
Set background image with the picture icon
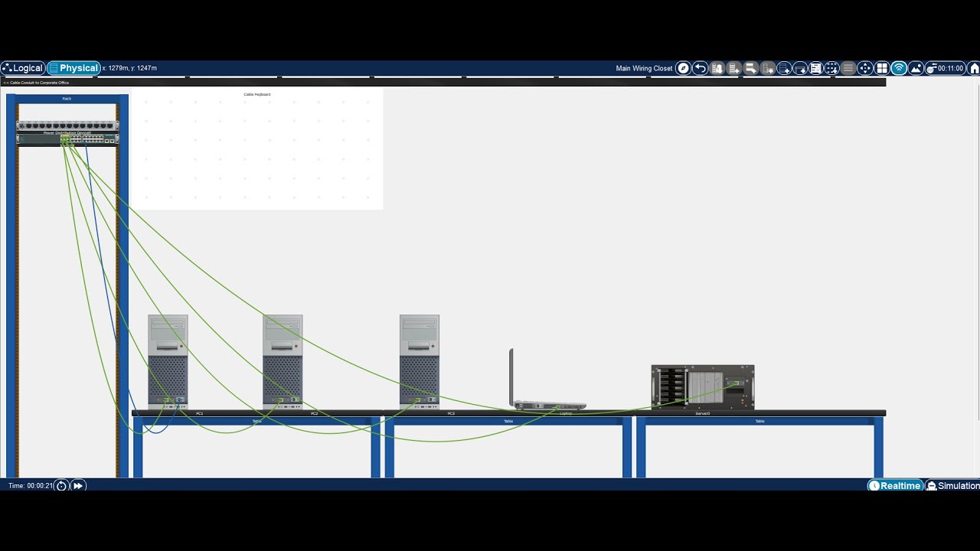point(916,68)
